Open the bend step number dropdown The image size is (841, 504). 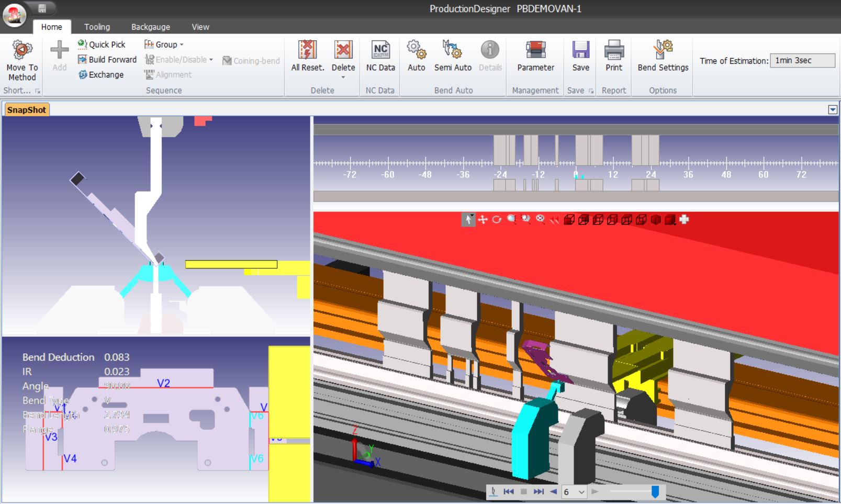[581, 492]
